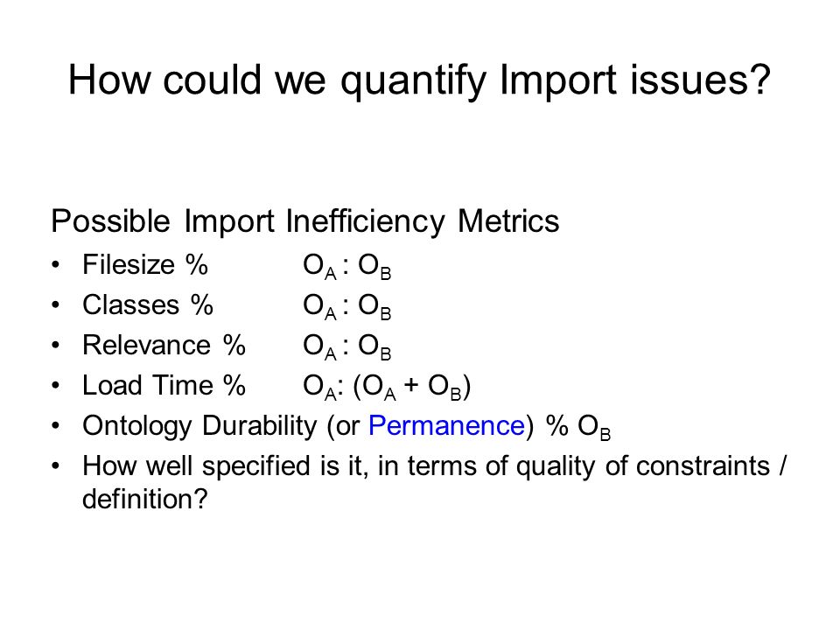This screenshot has height=630, width=840.
Task: Click the OA : OB ratio beside Filesize
Action: (x=347, y=266)
